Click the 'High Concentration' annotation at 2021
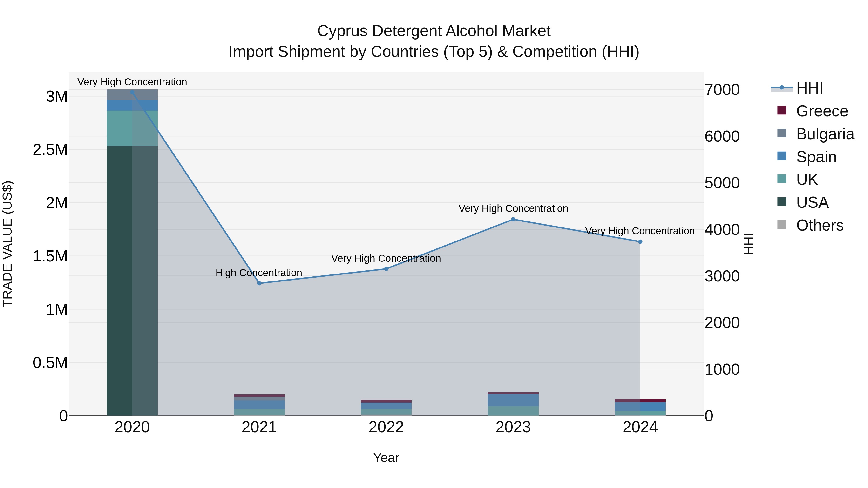Viewport: 868px width, 488px height. [259, 273]
